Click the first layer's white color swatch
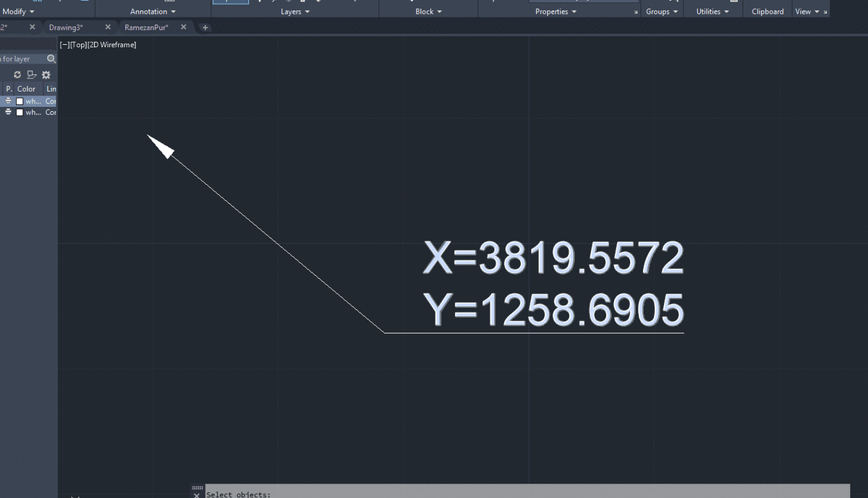The height and width of the screenshot is (498, 868). coord(20,101)
